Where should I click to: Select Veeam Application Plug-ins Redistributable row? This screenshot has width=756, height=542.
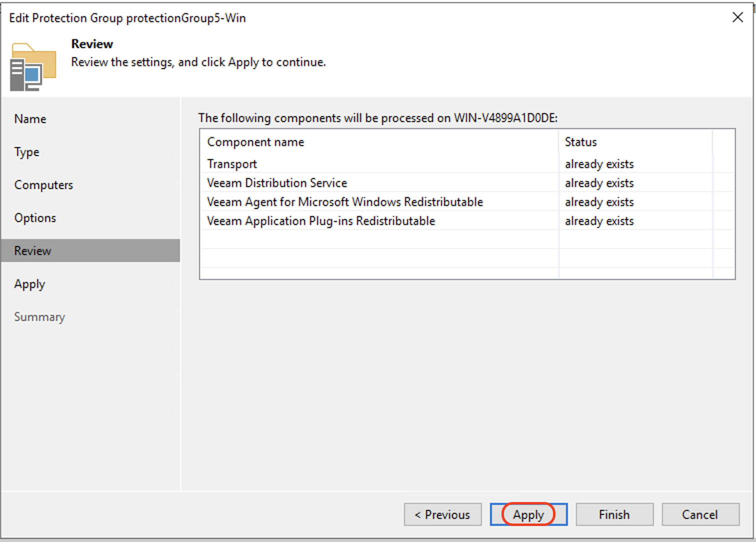467,221
